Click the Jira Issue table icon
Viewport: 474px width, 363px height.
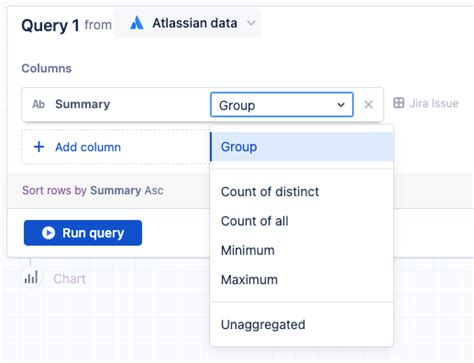click(399, 103)
